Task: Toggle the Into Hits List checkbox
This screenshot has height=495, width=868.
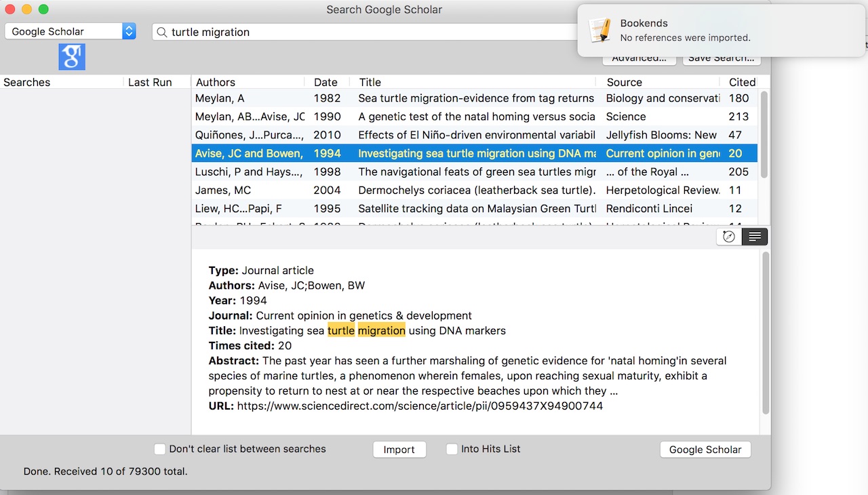Action: click(x=452, y=449)
